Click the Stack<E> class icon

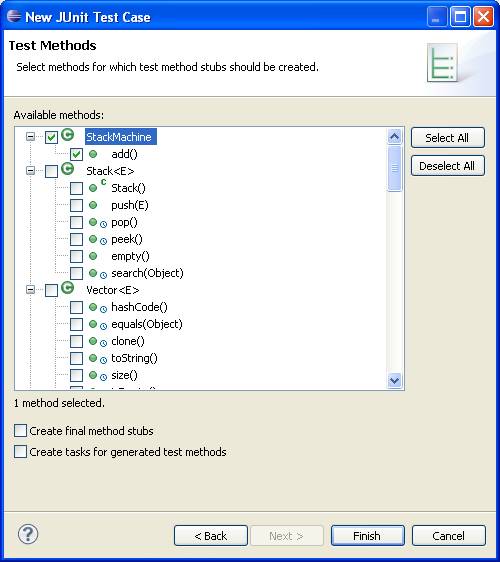[x=67, y=169]
